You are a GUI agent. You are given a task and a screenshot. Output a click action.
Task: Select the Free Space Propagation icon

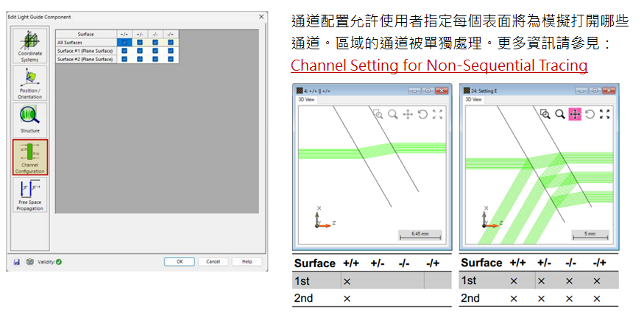[30, 195]
